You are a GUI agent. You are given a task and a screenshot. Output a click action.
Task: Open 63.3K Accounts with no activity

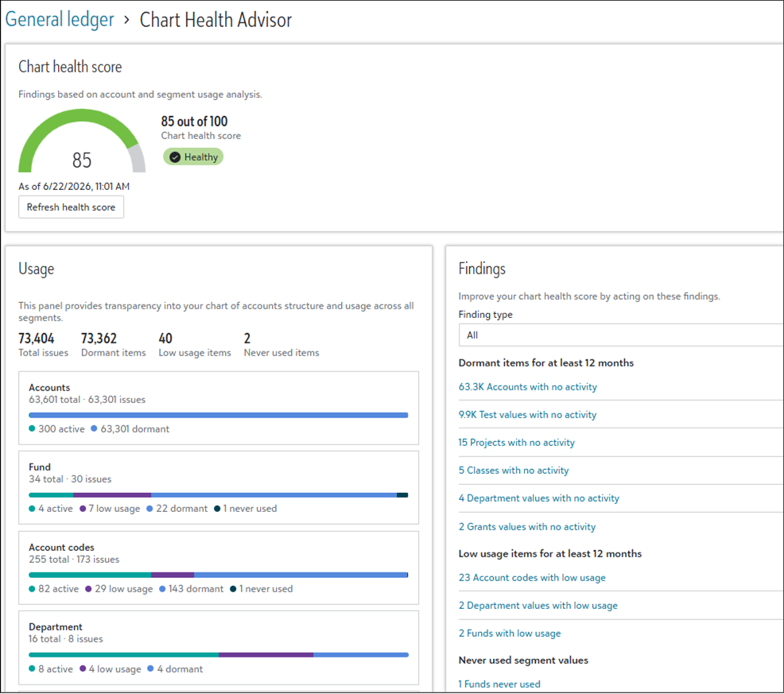tap(527, 386)
